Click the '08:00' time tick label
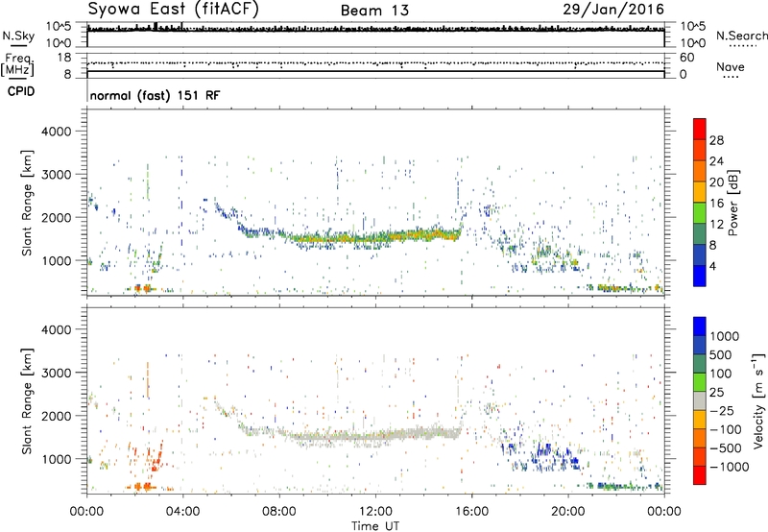The height and width of the screenshot is (532, 768). click(279, 512)
